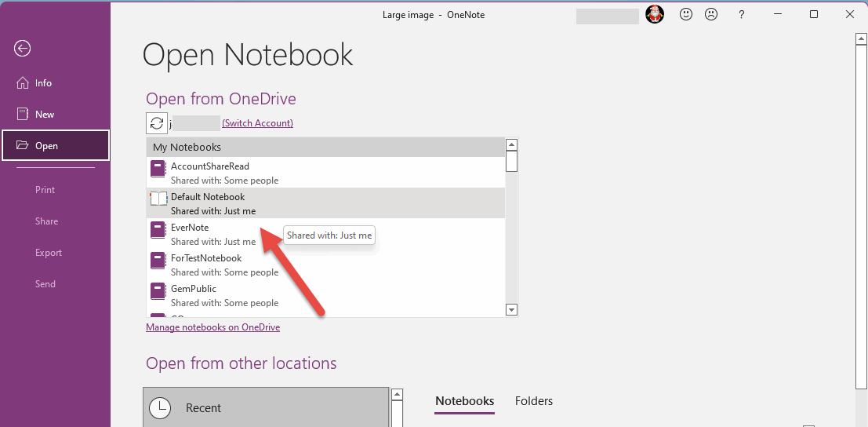868x427 pixels.
Task: Select New in the sidebar
Action: point(45,115)
